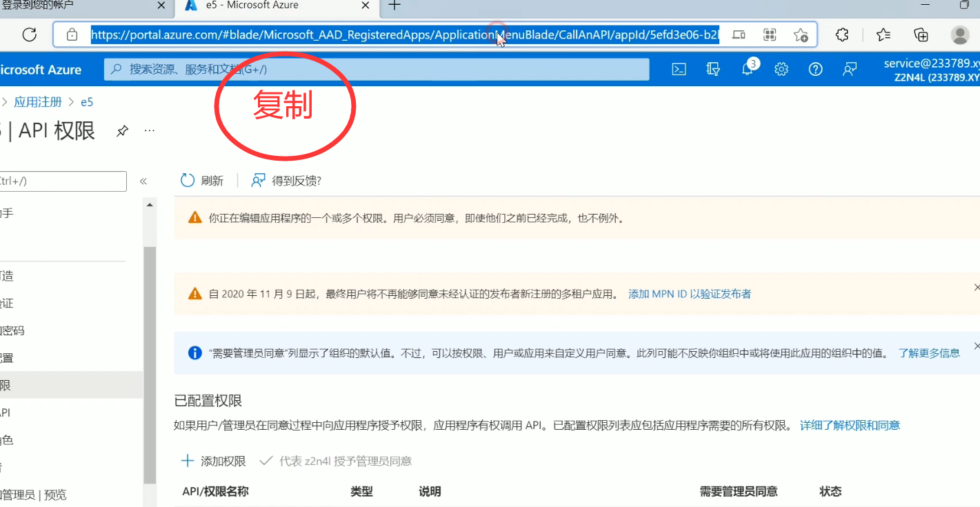Viewport: 980px width, 507px height.
Task: Click Microsoft Azure home logo text
Action: click(x=40, y=70)
